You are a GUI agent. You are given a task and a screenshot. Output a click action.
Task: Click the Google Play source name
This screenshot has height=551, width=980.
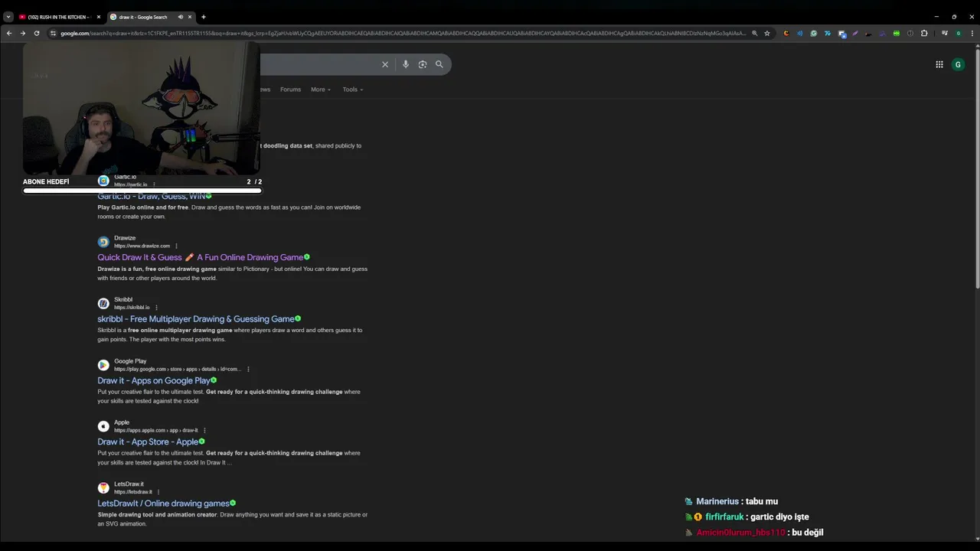130,361
